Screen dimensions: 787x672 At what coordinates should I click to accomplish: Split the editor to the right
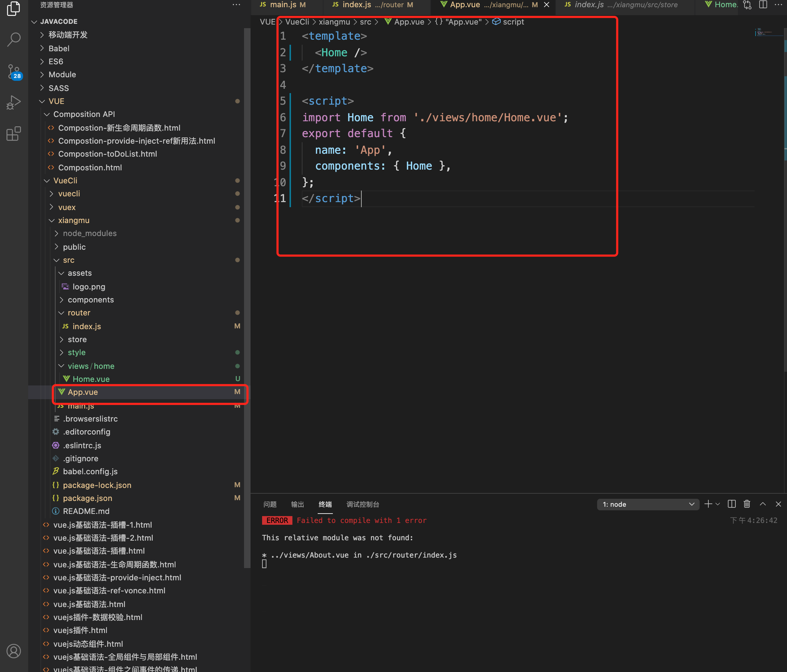coord(763,5)
